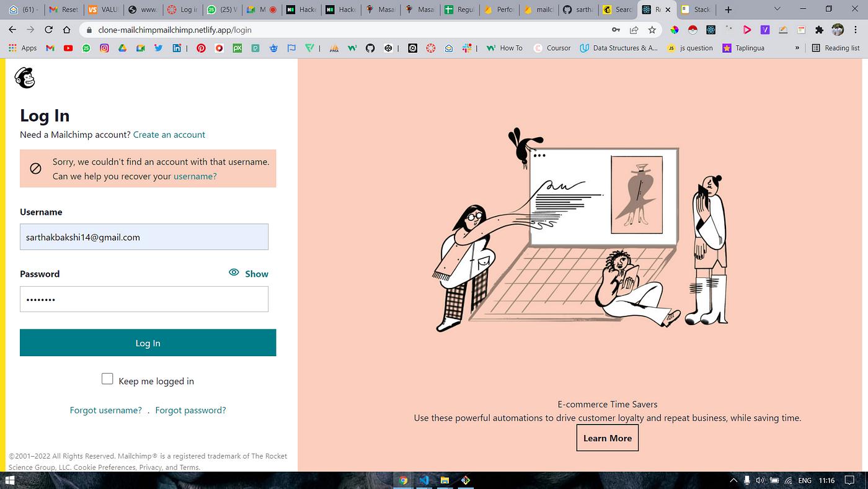Viewport: 868px width, 489px height.
Task: Open the Coursor bookmark
Action: point(552,48)
